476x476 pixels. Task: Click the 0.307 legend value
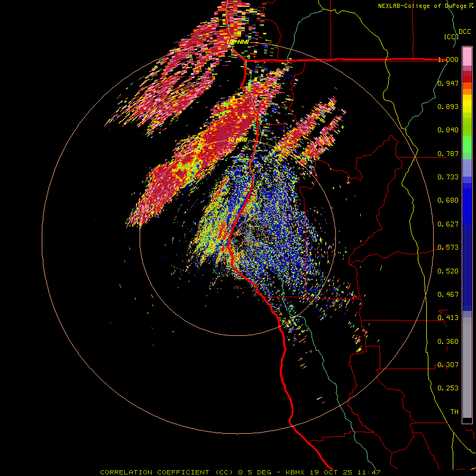pyautogui.click(x=448, y=365)
